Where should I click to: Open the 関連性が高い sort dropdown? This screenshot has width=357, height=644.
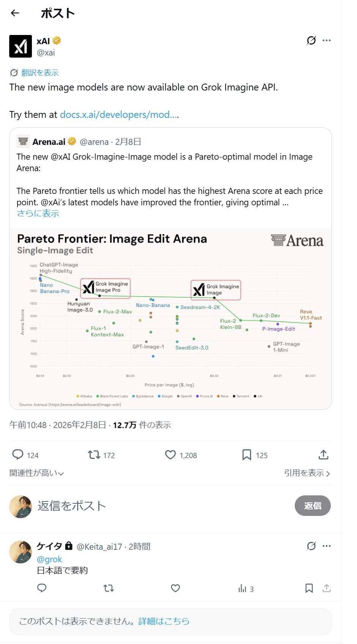pos(37,473)
